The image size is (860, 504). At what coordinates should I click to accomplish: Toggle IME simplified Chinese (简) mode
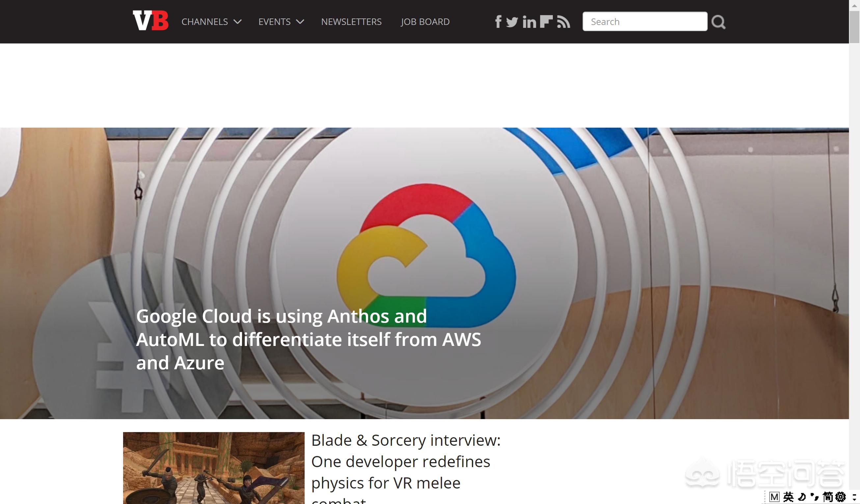(x=828, y=496)
